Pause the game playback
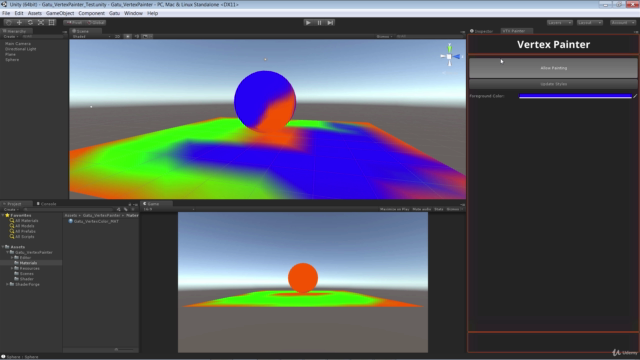640x360 pixels. coord(319,22)
